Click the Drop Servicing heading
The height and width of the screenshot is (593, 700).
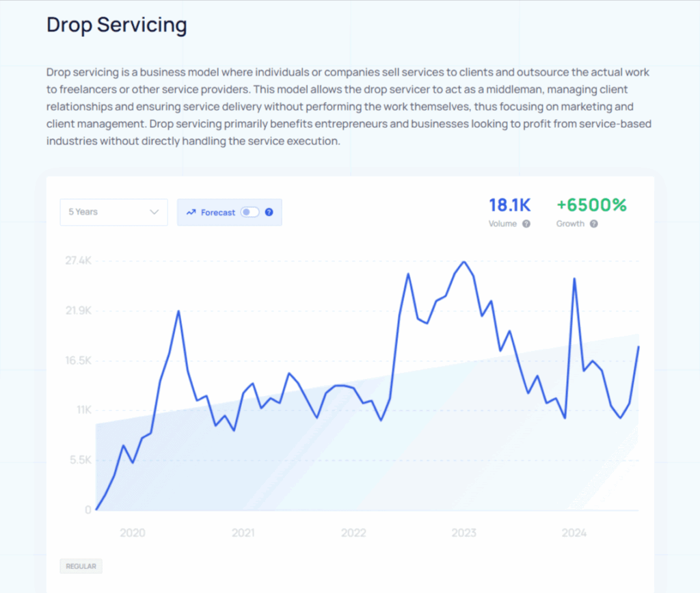[116, 25]
